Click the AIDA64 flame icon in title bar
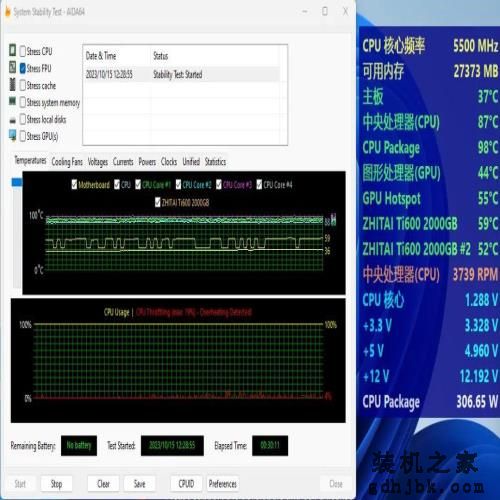Image resolution: width=500 pixels, height=500 pixels. pos(8,12)
